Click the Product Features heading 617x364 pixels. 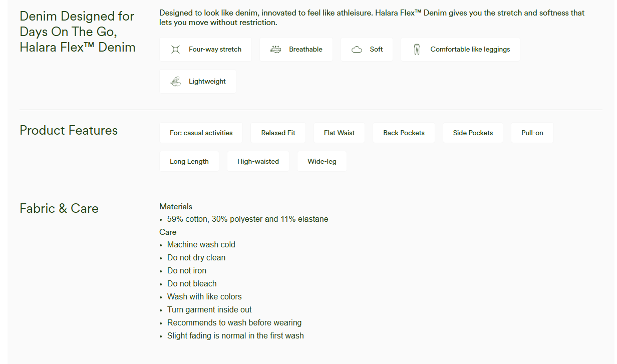pyautogui.click(x=69, y=131)
